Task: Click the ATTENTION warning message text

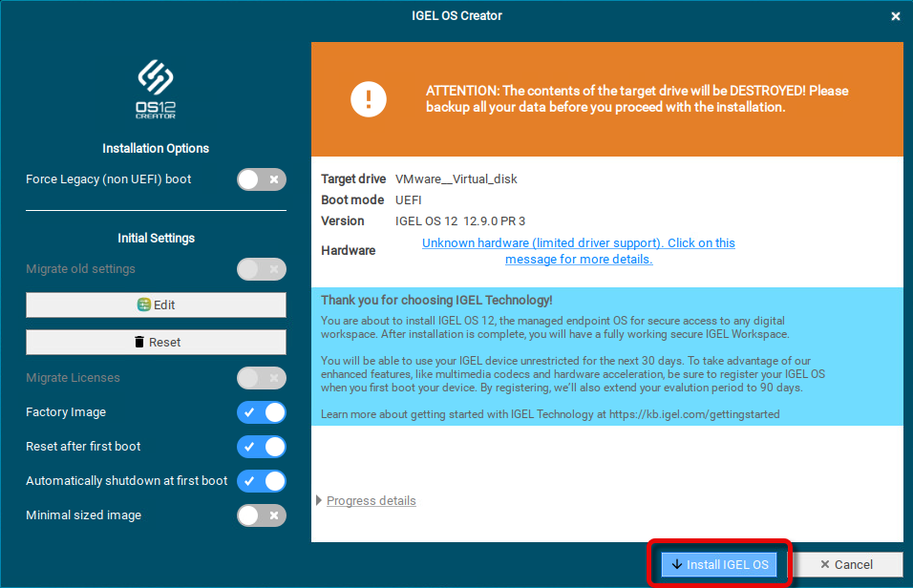Action: click(637, 99)
